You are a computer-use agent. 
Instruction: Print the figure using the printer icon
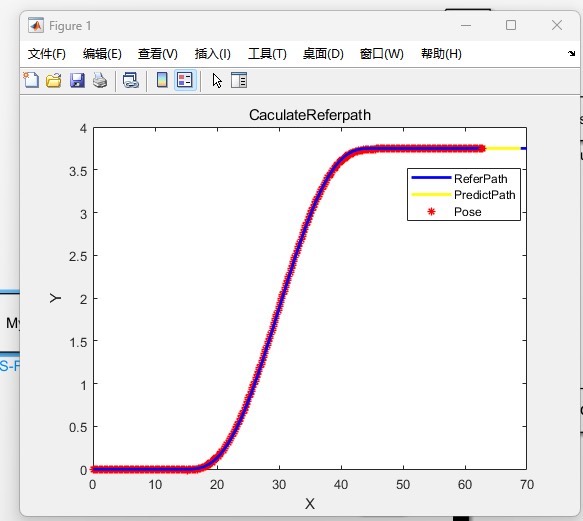click(100, 80)
